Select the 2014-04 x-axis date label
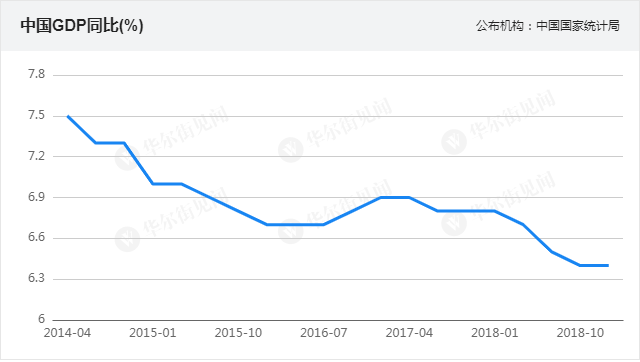640x362 pixels. (x=67, y=333)
